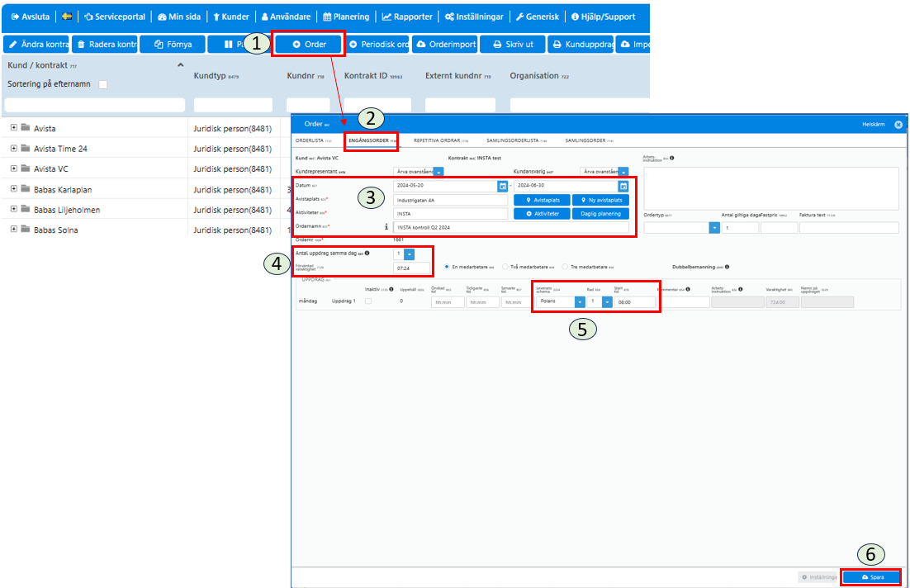Click the Skriv ut printer button

[513, 44]
